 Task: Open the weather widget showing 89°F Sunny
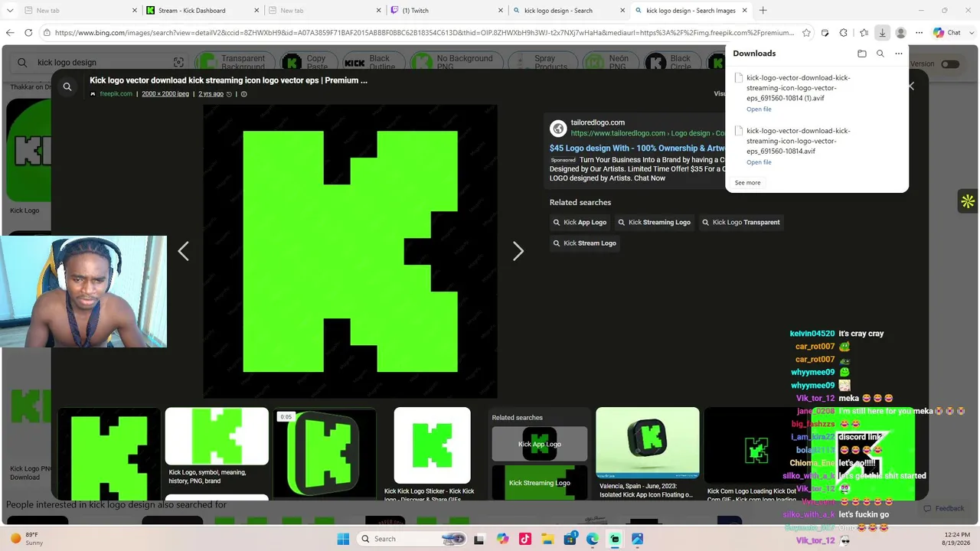coord(28,539)
